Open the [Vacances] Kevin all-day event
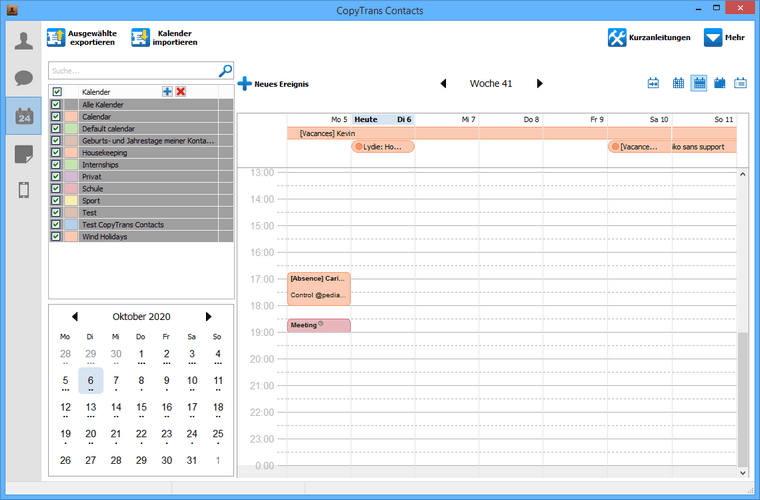The height and width of the screenshot is (500, 760). (512, 133)
